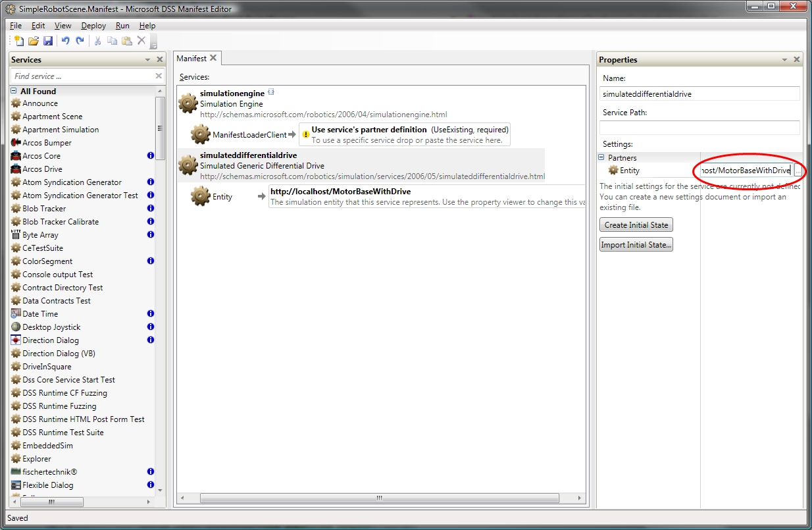This screenshot has width=812, height=530.
Task: Show info for the Arcos Core service
Action: click(x=151, y=156)
